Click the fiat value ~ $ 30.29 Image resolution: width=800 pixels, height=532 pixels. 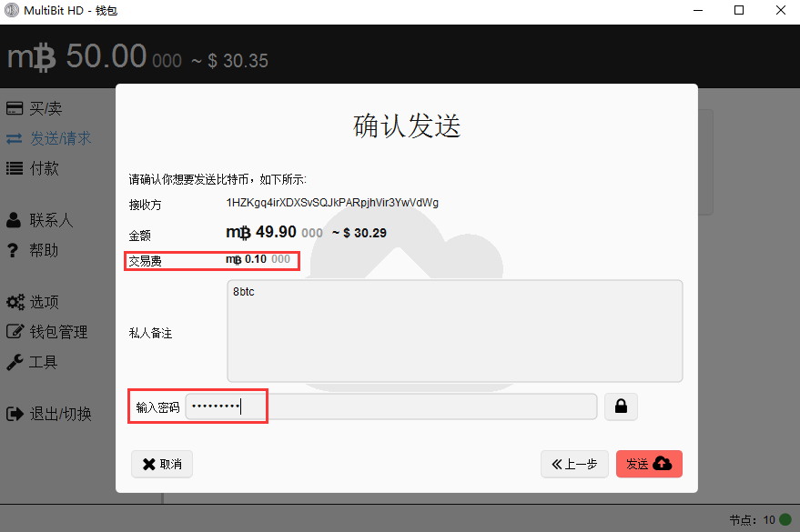pyautogui.click(x=359, y=233)
